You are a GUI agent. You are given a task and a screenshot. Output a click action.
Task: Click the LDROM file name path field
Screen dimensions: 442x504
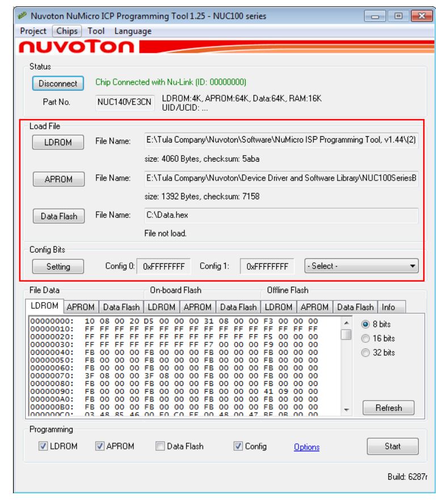point(281,140)
